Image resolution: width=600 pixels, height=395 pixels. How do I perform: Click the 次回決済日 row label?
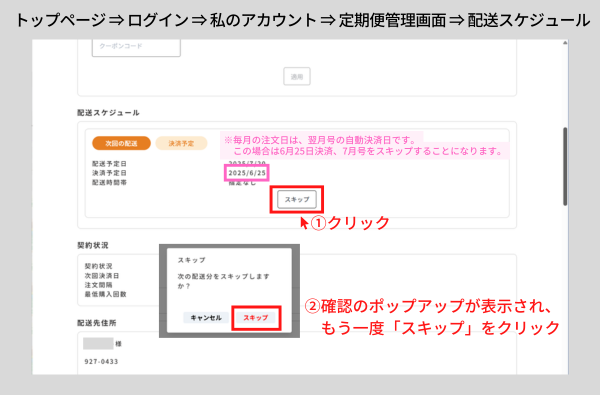[x=102, y=276]
